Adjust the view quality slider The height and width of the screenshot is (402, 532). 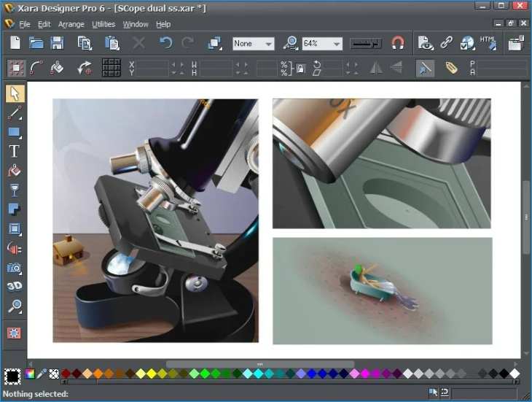(x=366, y=44)
